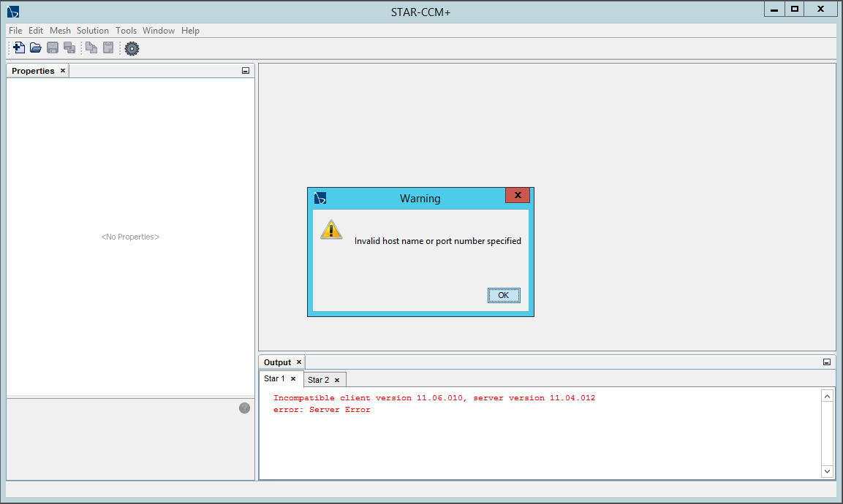Click the '<No Properties>' placeholder text

(x=131, y=237)
